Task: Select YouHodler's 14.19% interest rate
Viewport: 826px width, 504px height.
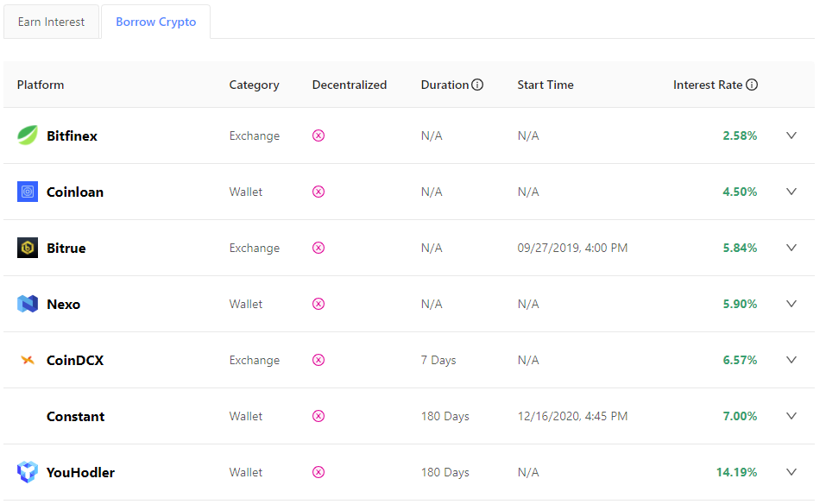Action: pyautogui.click(x=736, y=472)
